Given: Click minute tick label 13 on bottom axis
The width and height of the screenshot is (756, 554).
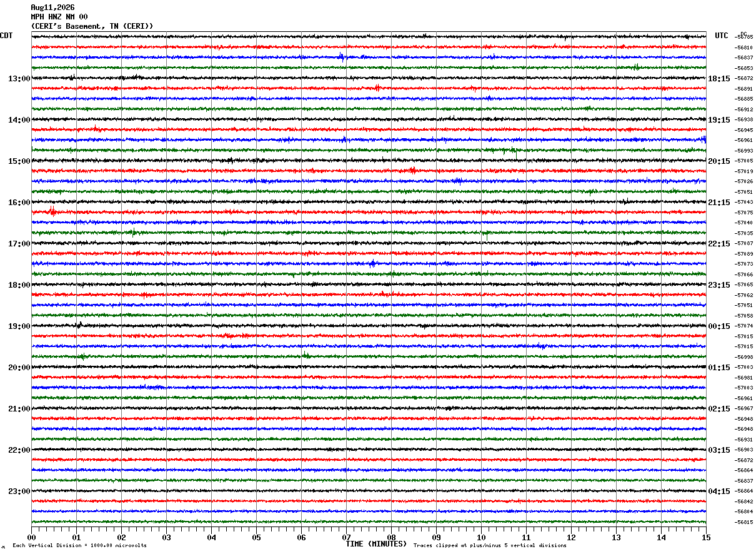Looking at the screenshot, I should (616, 538).
